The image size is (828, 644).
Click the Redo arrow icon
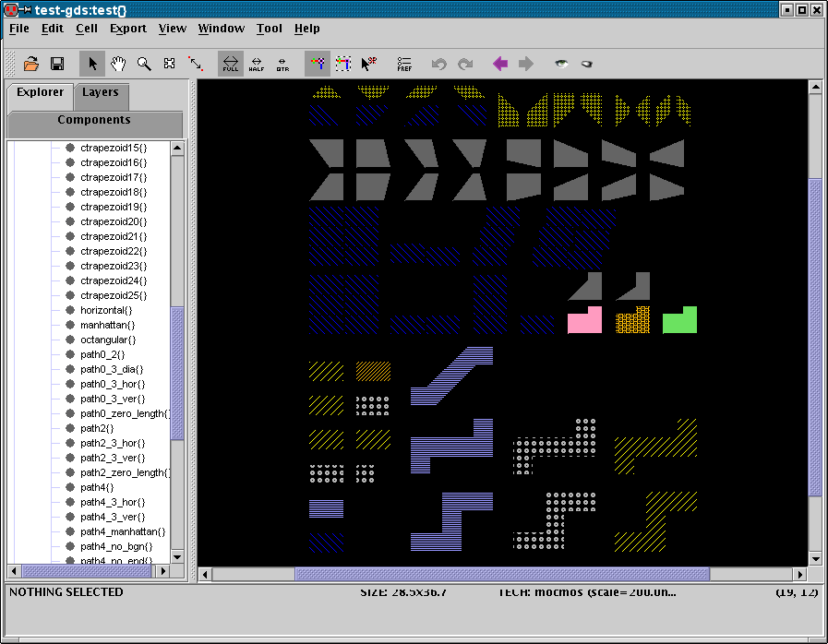pos(464,64)
